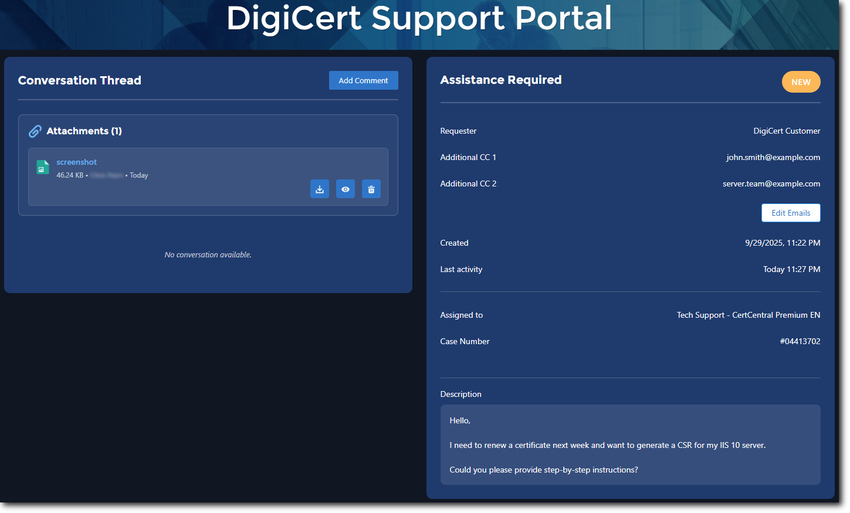Open the screenshot file name link

pos(76,162)
